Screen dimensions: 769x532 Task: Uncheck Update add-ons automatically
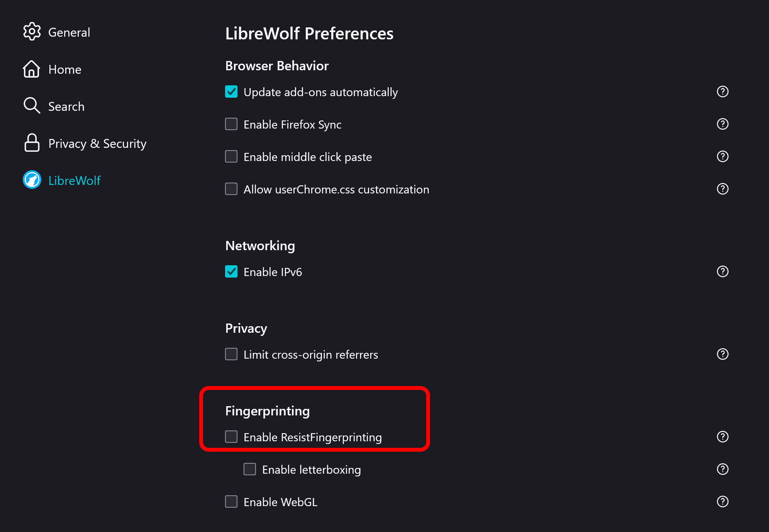pyautogui.click(x=231, y=92)
